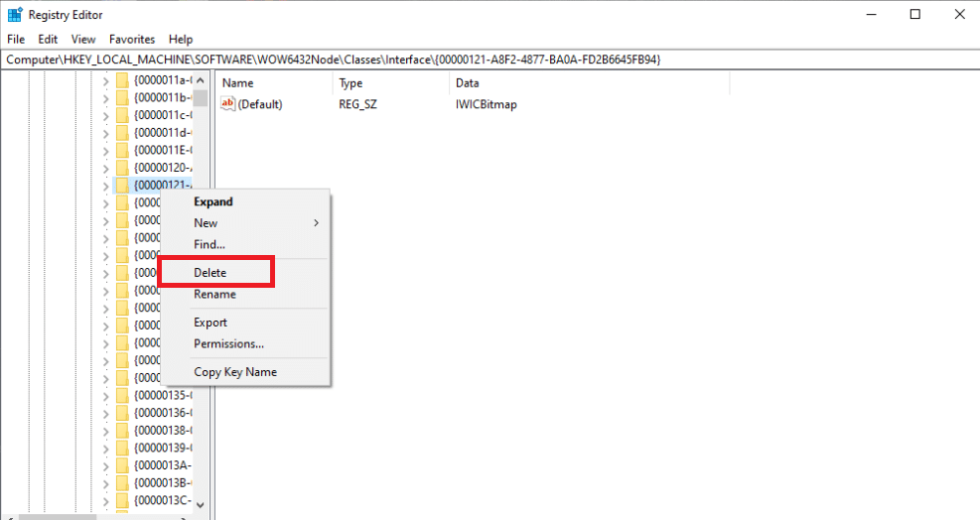Click the Name column header

[274, 83]
